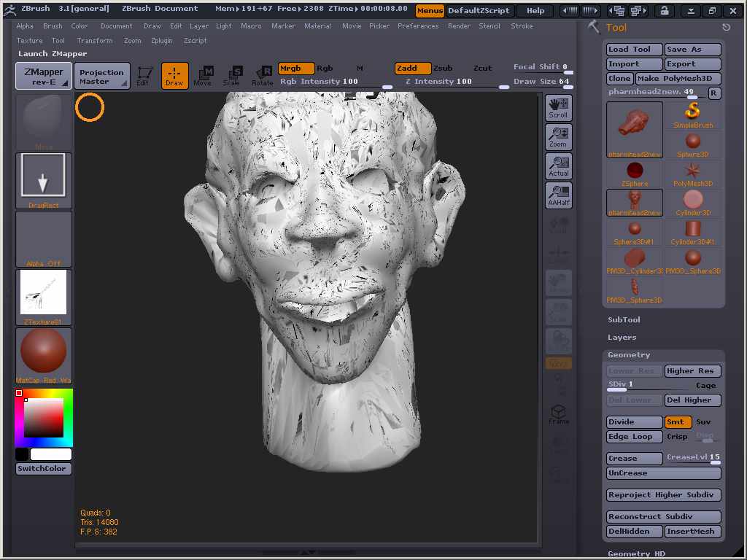Launch Projection Master
The height and width of the screenshot is (560, 747).
coord(101,75)
